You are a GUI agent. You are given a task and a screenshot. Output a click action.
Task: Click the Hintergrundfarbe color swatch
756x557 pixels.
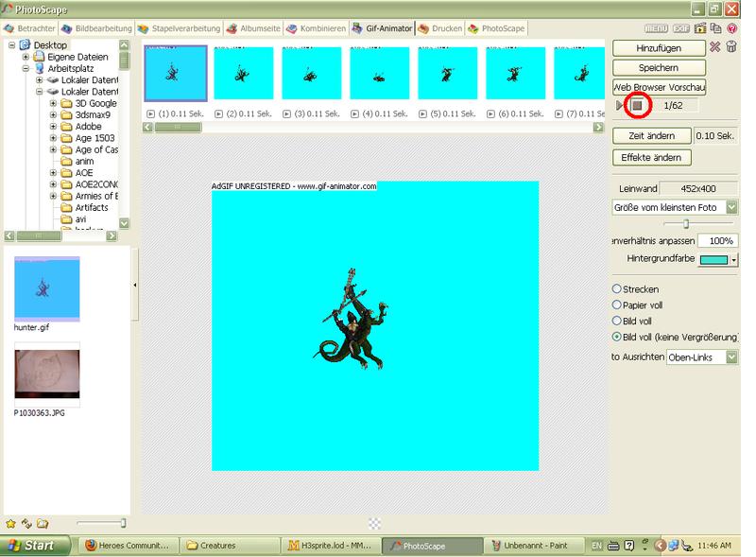point(714,260)
